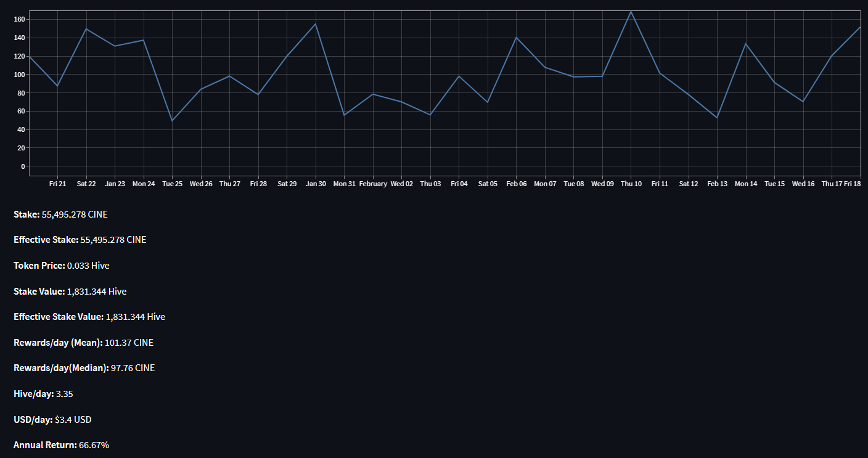Click the 'Sat 29' x-axis label
This screenshot has height=458, width=868.
[287, 184]
